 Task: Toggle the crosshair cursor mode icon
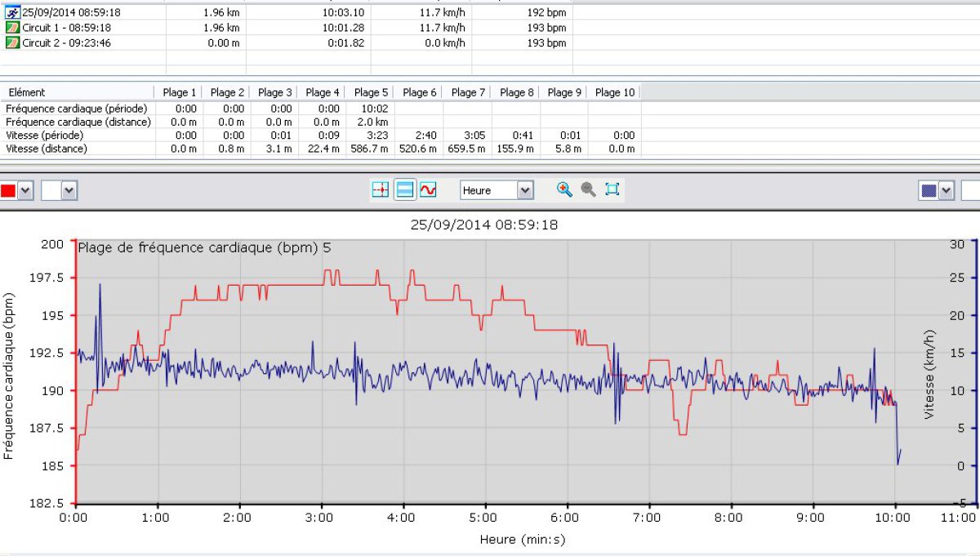point(381,190)
